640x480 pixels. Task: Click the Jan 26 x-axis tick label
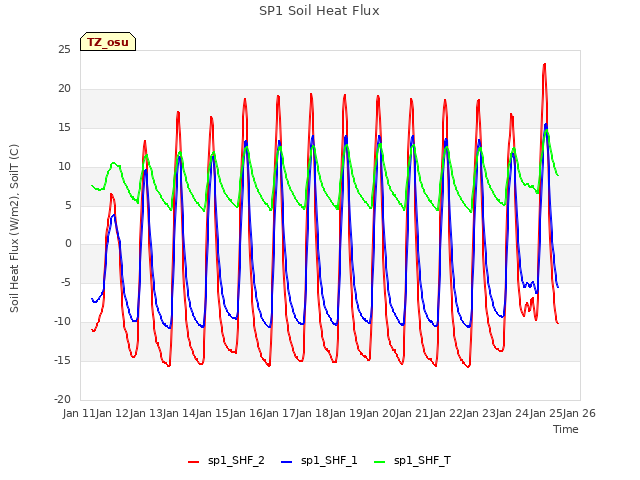tap(579, 413)
